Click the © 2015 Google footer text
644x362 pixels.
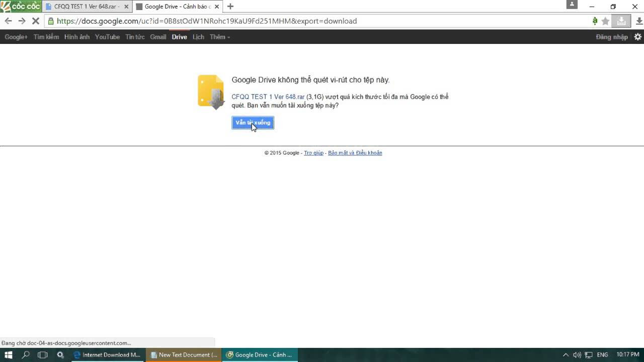tap(282, 153)
